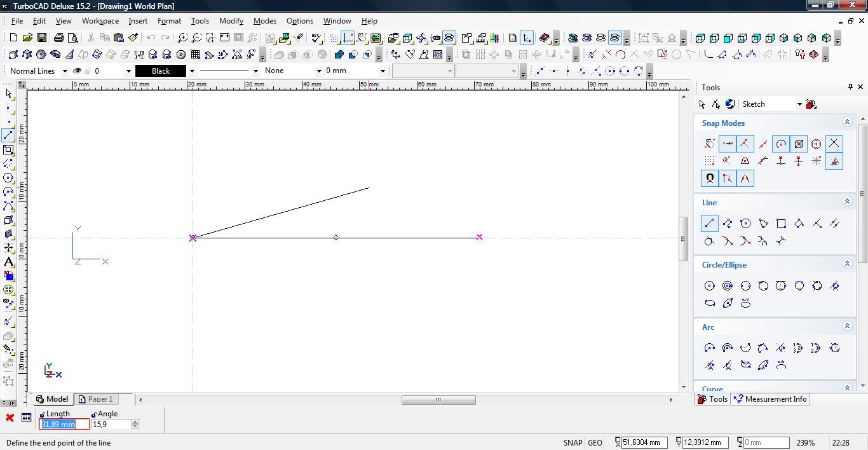Open the Modify menu
Image resolution: width=868 pixels, height=450 pixels.
pos(231,21)
